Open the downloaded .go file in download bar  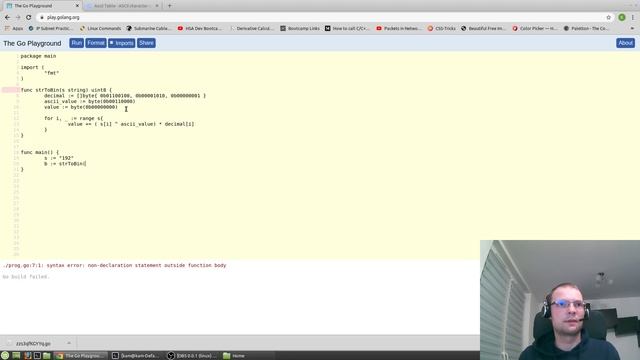coord(33,343)
